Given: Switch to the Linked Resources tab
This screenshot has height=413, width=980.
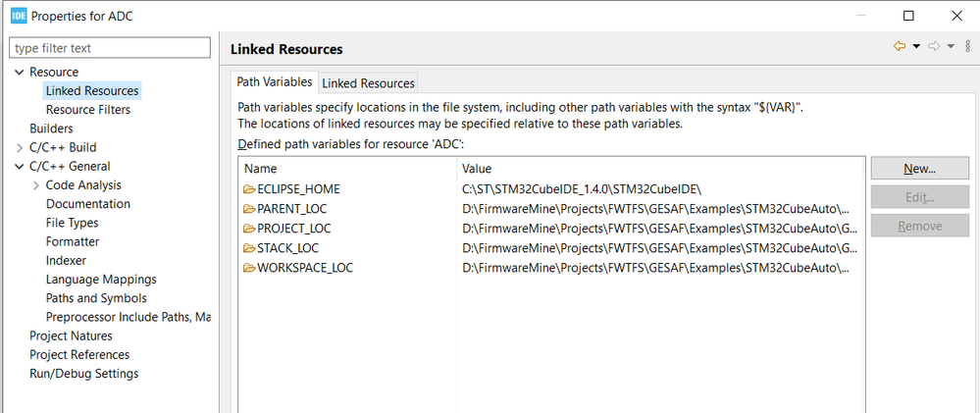Looking at the screenshot, I should click(368, 82).
